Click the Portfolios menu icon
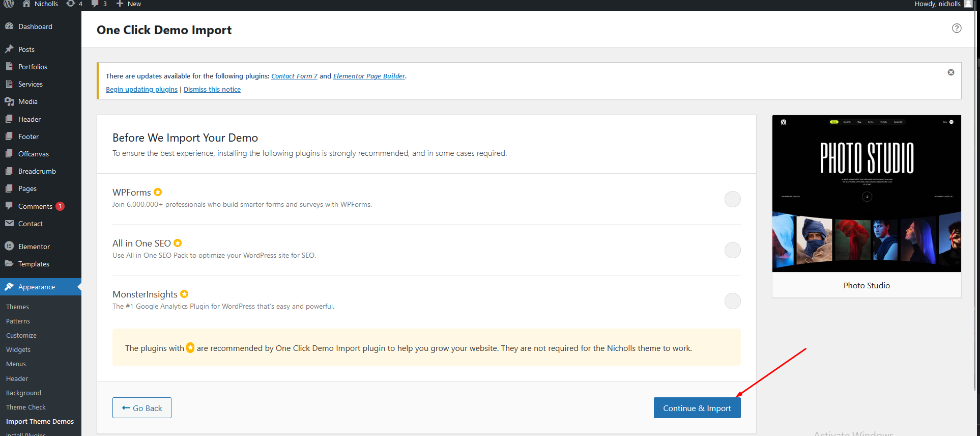Screen dimensions: 980x436 9,66
